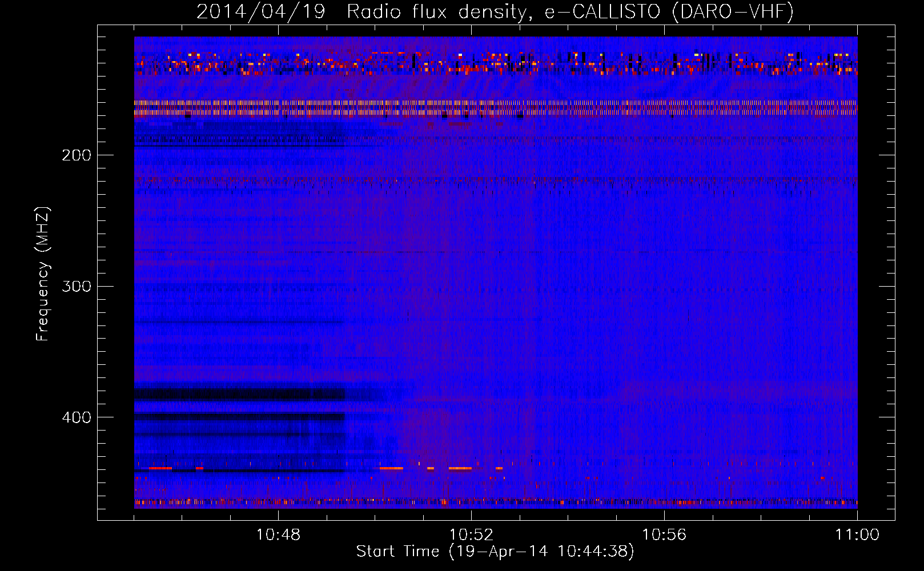The width and height of the screenshot is (924, 571).
Task: Select the '300' frequency axis label
Action: click(x=77, y=286)
